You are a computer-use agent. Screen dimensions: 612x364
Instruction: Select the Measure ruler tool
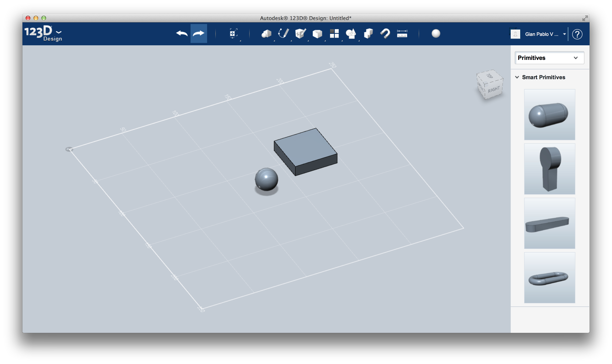[x=402, y=34]
